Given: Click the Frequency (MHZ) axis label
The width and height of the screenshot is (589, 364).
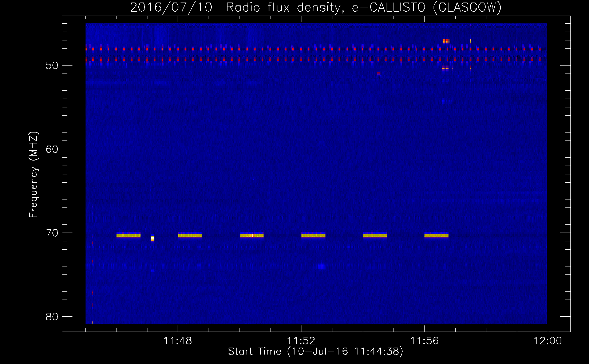Looking at the screenshot, I should tap(33, 175).
